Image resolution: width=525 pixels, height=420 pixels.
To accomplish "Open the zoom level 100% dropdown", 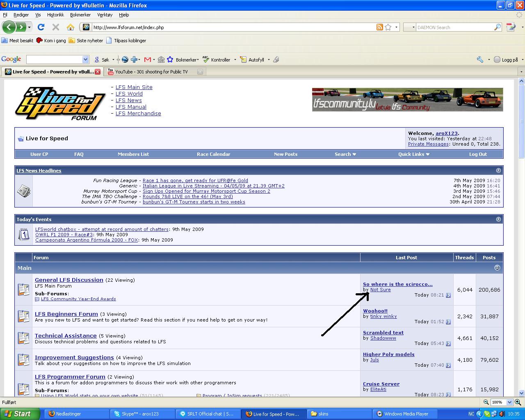I will (x=509, y=402).
